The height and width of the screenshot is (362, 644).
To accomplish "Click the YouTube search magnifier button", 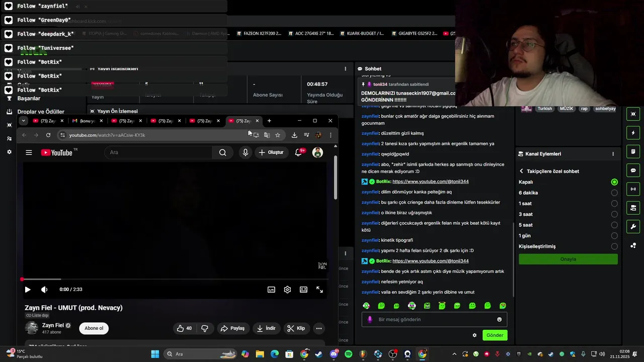I will [222, 152].
